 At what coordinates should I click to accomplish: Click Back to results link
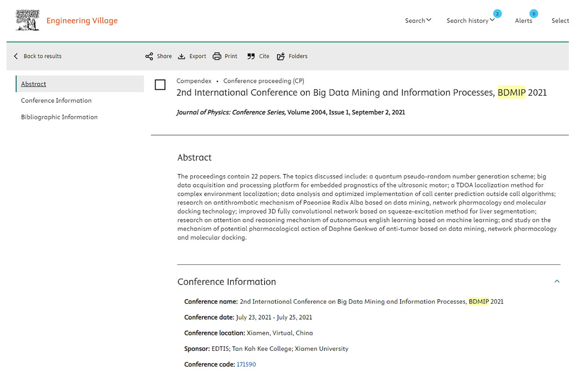tap(43, 56)
